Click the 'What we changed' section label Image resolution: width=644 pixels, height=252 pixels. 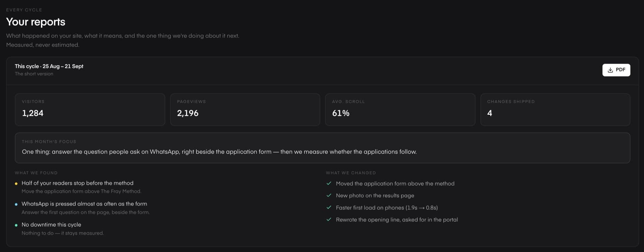351,173
